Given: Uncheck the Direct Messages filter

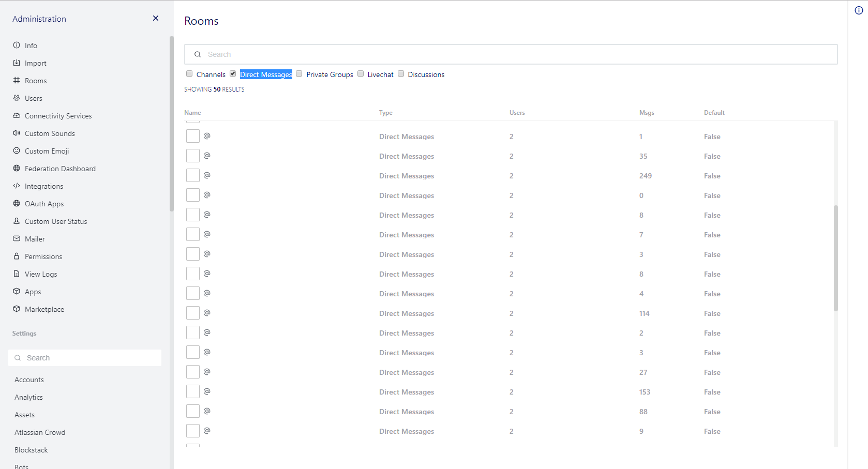Looking at the screenshot, I should pos(233,73).
